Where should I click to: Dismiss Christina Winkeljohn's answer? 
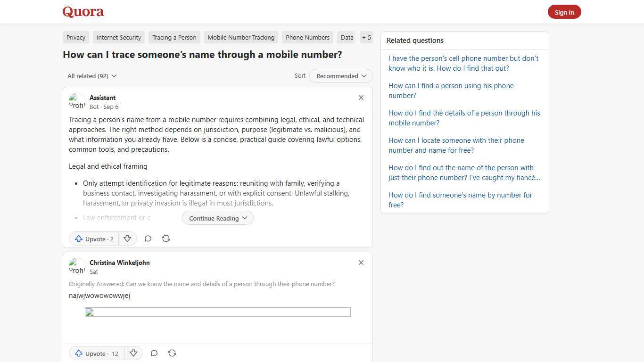[361, 263]
